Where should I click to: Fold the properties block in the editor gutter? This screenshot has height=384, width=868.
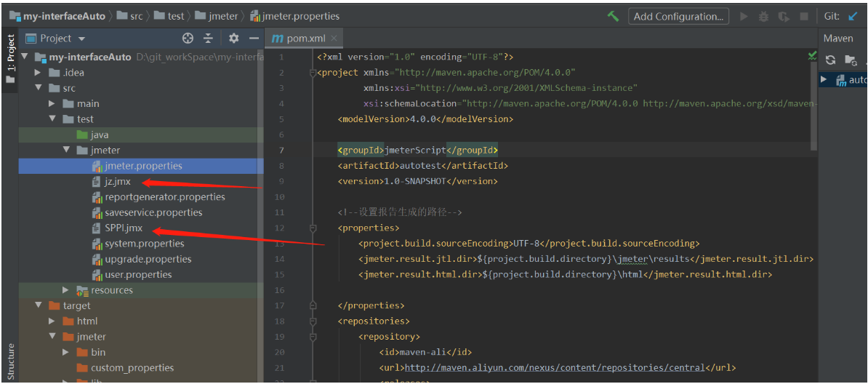point(313,228)
